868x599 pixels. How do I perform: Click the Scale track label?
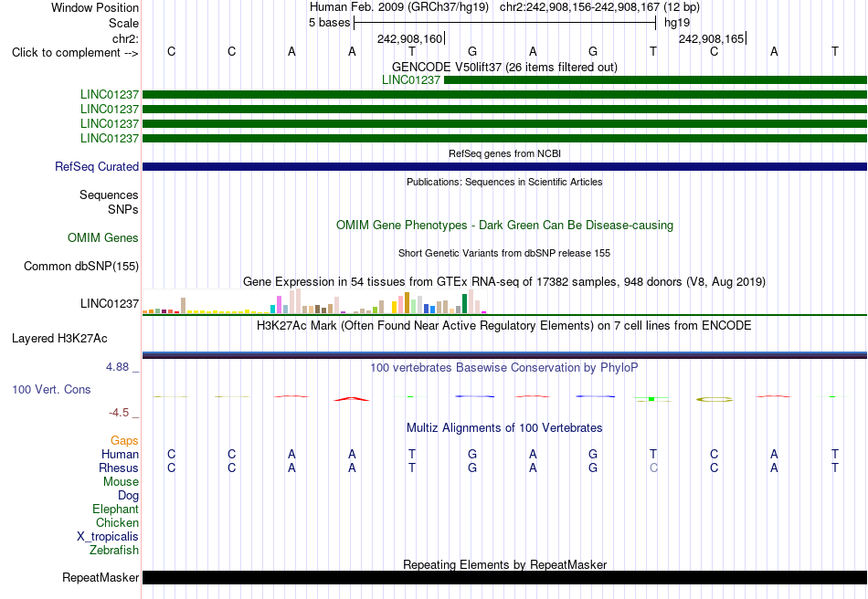click(x=123, y=23)
